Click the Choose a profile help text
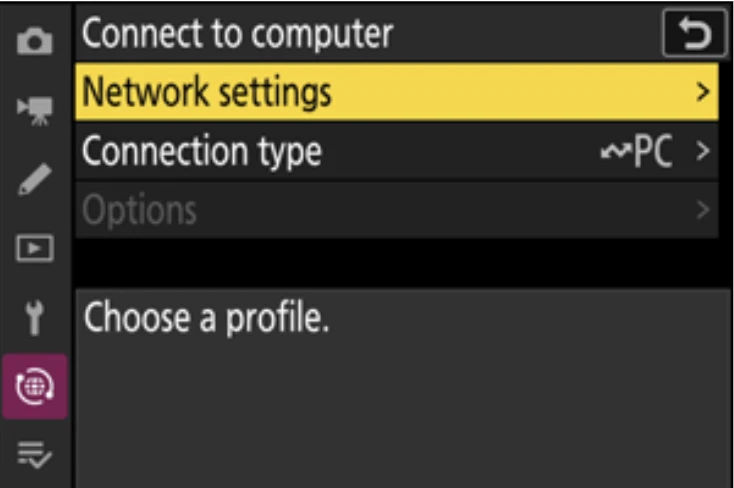This screenshot has height=488, width=734. 206,318
